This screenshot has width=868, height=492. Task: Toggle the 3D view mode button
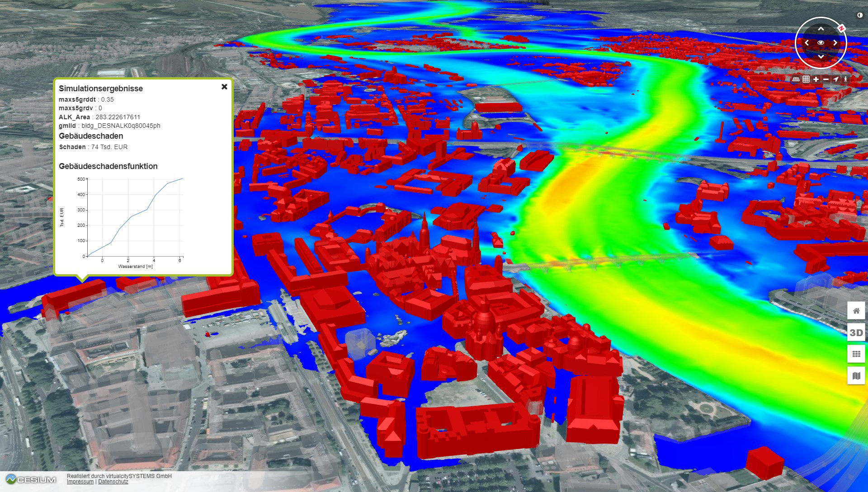856,333
